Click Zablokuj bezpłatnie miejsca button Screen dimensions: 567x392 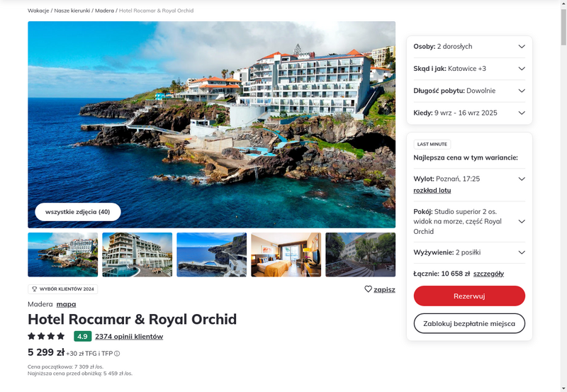click(x=469, y=323)
